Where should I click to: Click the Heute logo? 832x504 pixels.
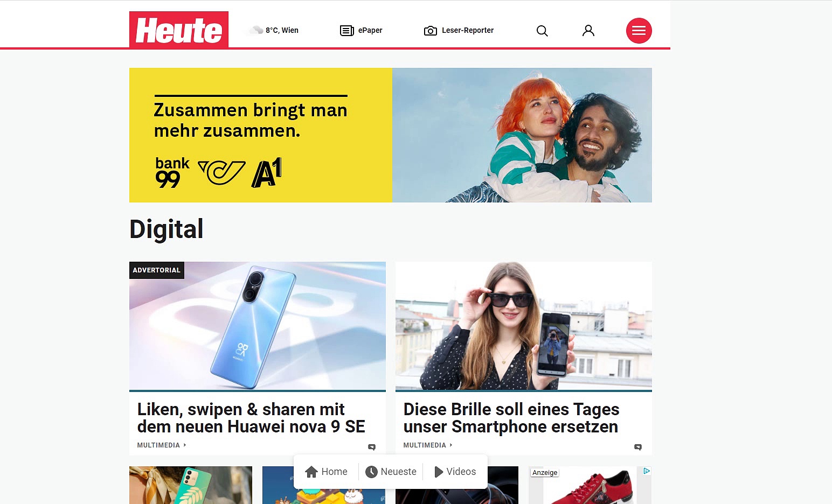tap(179, 30)
